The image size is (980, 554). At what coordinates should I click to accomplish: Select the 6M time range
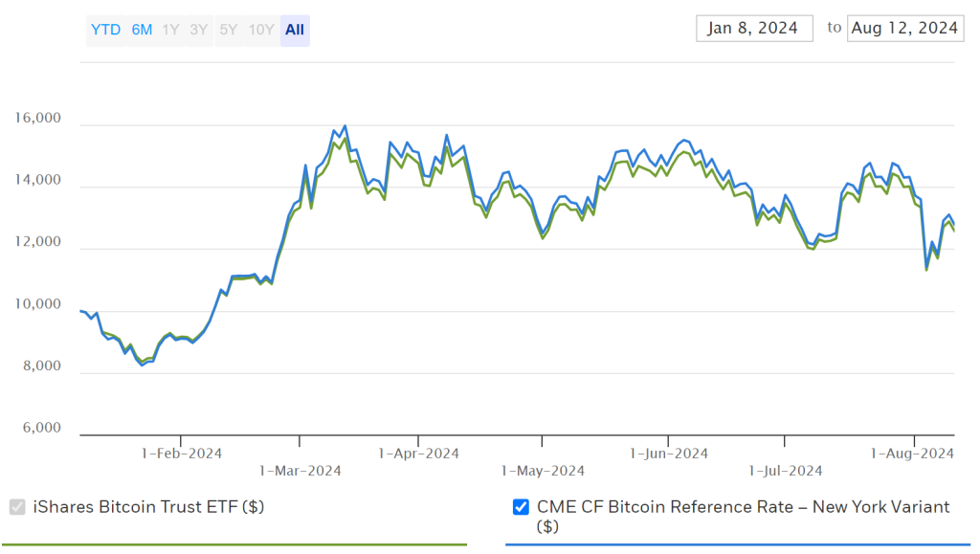tap(140, 30)
